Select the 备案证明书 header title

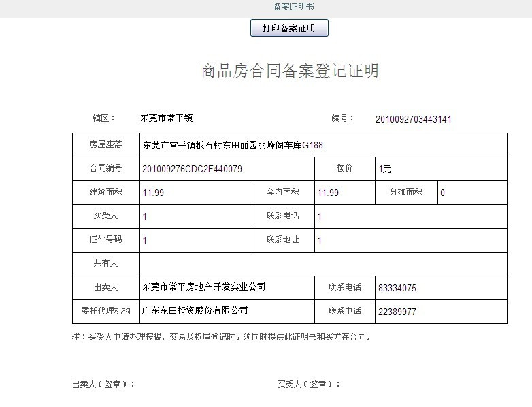click(x=293, y=6)
